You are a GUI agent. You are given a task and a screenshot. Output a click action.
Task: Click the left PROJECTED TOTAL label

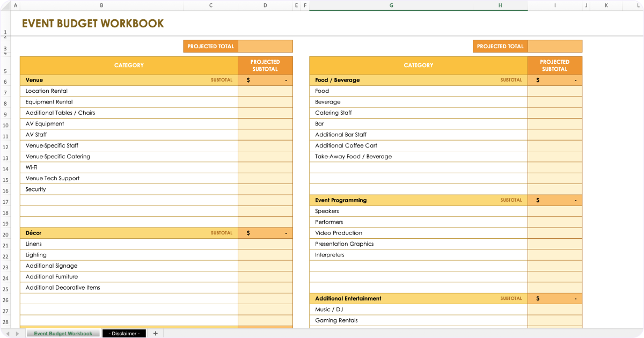click(x=210, y=46)
